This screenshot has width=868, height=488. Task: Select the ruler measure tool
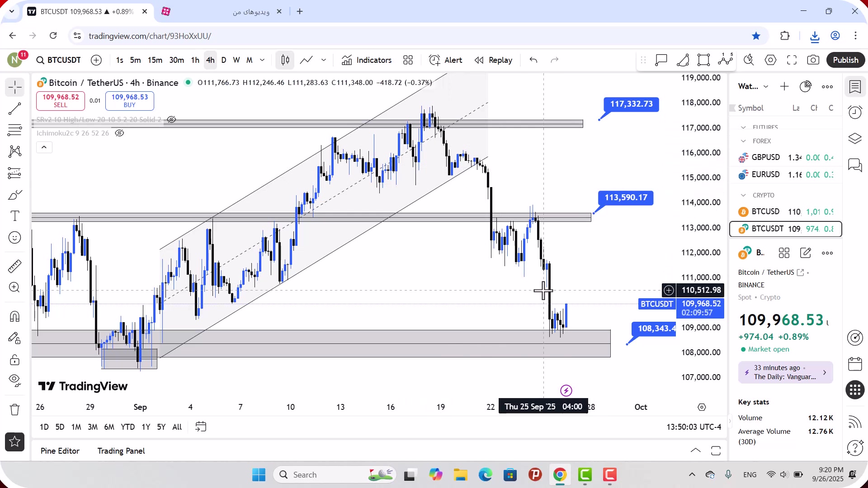pos(15,266)
